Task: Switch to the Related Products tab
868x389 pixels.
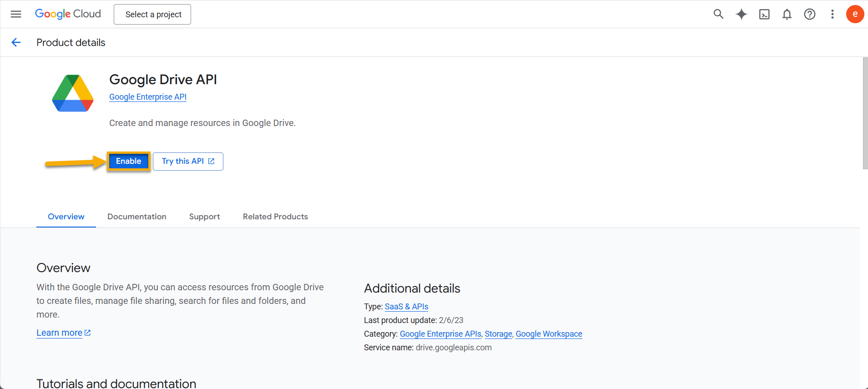Action: [275, 217]
